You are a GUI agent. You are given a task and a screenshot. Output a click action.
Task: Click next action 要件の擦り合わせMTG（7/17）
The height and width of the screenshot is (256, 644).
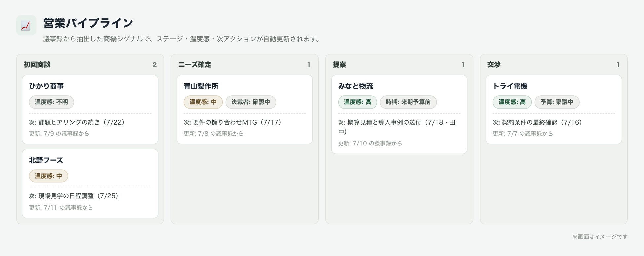[233, 122]
